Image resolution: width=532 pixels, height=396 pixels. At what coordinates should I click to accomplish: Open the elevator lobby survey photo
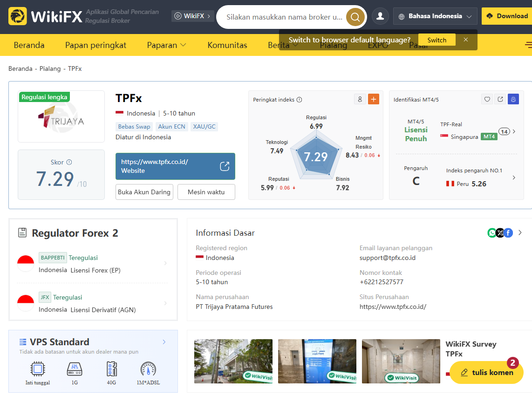(401, 361)
